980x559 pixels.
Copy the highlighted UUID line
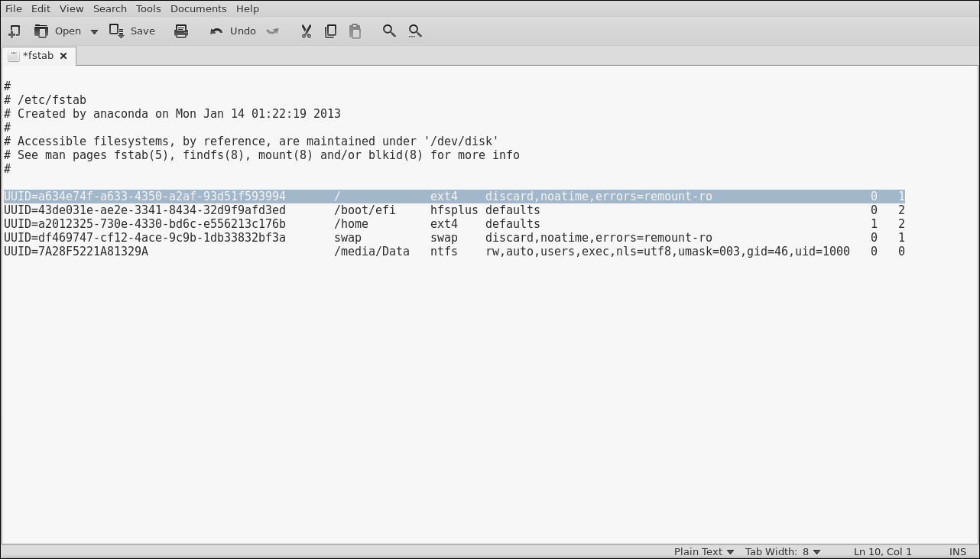point(330,31)
